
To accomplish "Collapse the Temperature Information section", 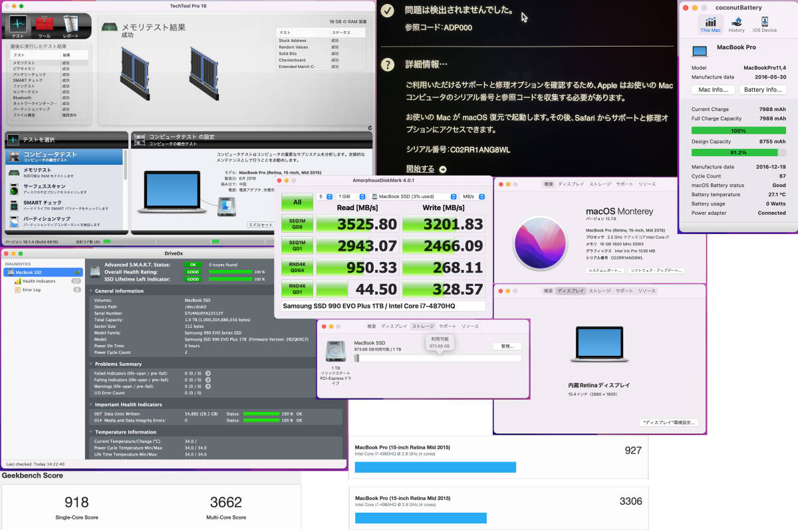I will click(x=92, y=432).
